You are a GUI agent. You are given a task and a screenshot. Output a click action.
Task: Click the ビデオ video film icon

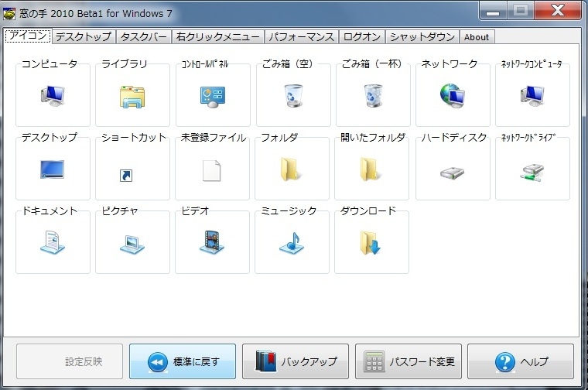[x=212, y=242]
